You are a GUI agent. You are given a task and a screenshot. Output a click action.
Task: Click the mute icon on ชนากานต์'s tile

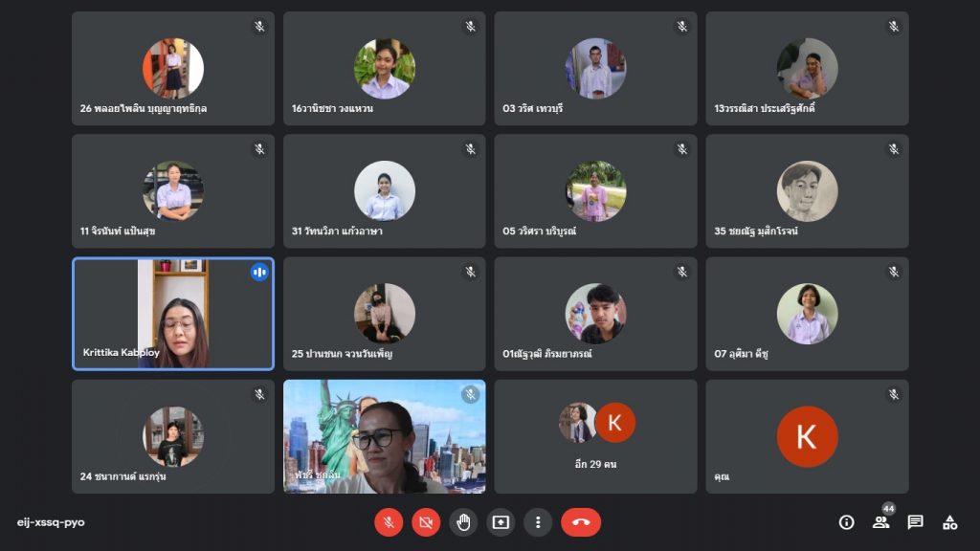[257, 394]
